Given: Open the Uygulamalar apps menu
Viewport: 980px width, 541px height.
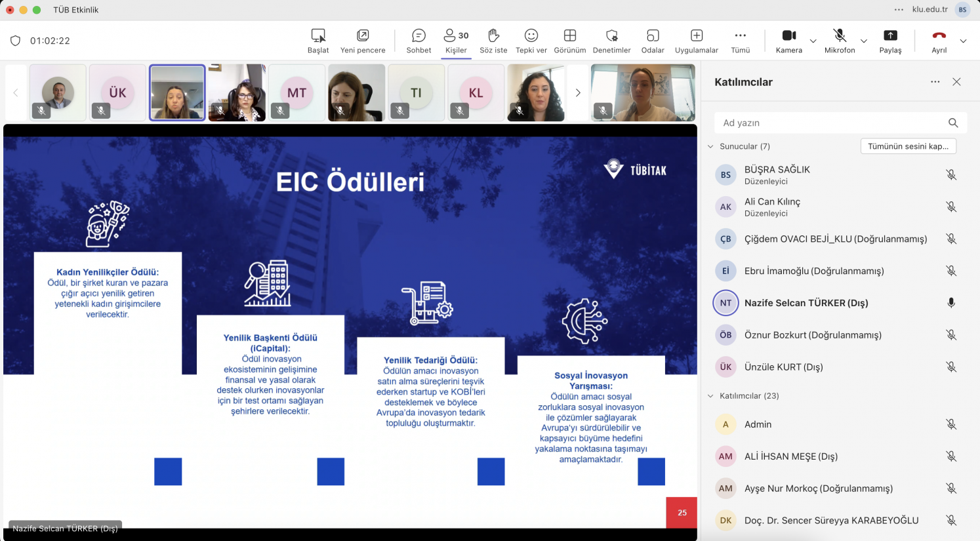Looking at the screenshot, I should [x=696, y=41].
